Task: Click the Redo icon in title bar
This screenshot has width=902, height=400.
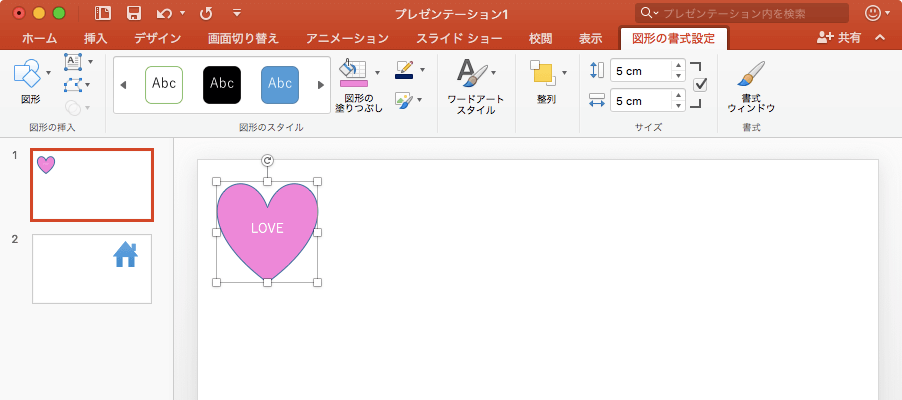Action: pyautogui.click(x=206, y=13)
